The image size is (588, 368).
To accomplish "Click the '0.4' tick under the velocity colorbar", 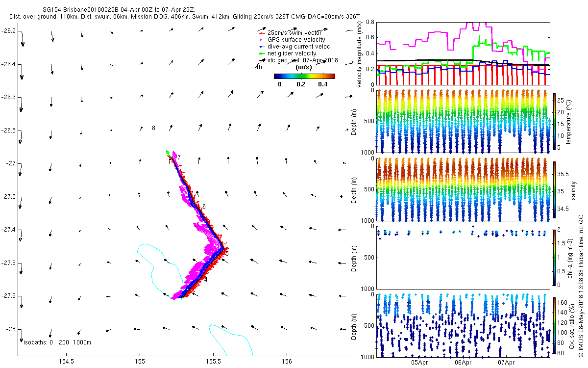I will [x=322, y=84].
